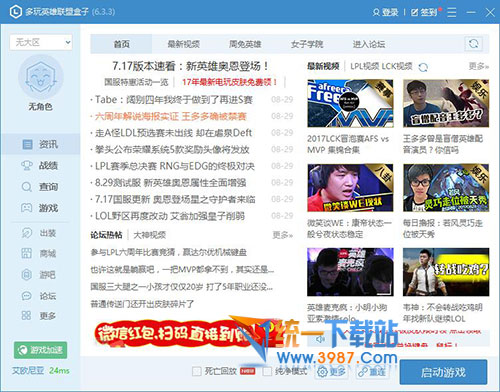Expand the 无大区 server dropdown
Screen dimensions: 500x392
pos(41,42)
